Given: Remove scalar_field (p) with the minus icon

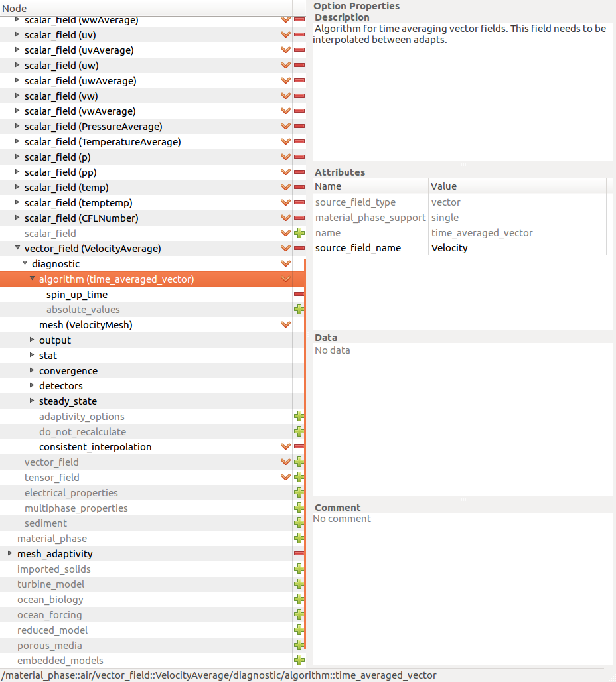Looking at the screenshot, I should (x=299, y=157).
